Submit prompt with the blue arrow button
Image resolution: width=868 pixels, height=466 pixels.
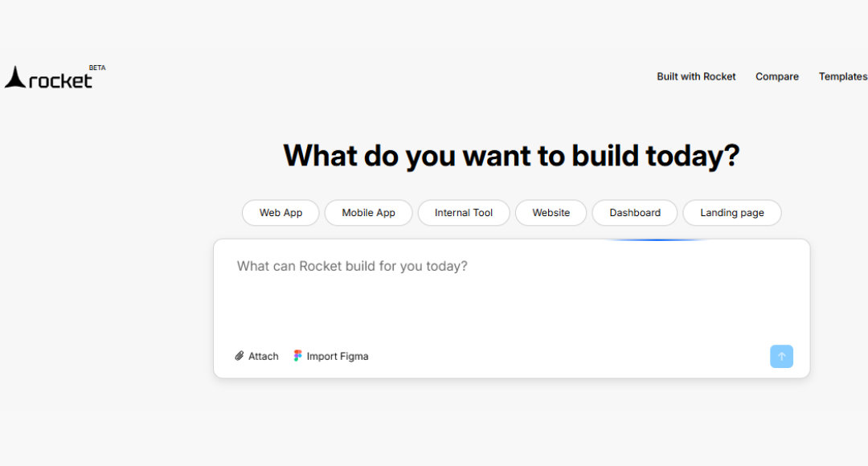pyautogui.click(x=781, y=357)
